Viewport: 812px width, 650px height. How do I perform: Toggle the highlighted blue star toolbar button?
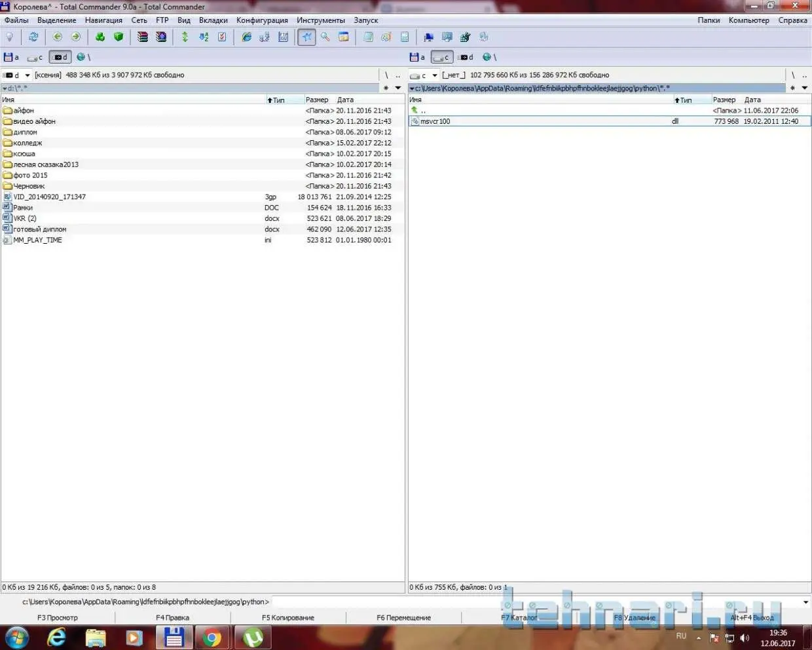[x=306, y=37]
